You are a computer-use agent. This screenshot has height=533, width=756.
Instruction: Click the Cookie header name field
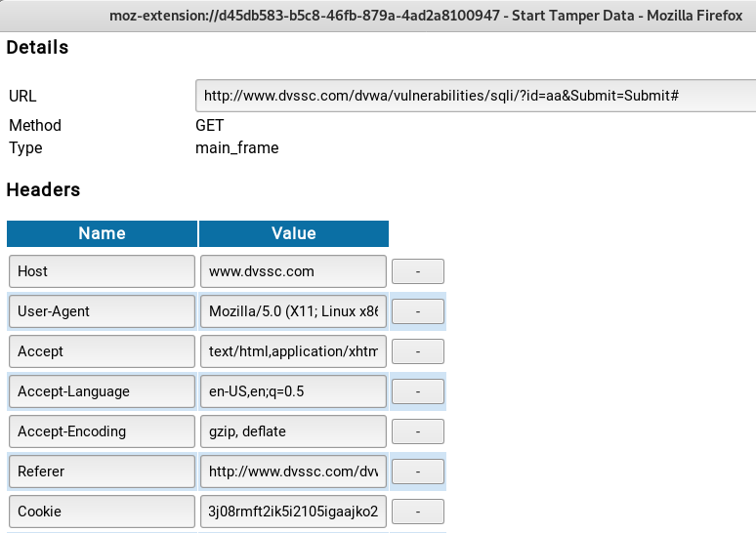point(102,512)
